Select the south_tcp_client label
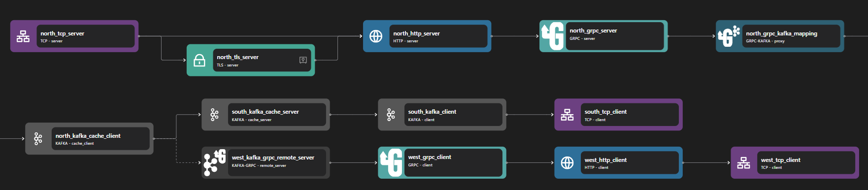 (605, 112)
